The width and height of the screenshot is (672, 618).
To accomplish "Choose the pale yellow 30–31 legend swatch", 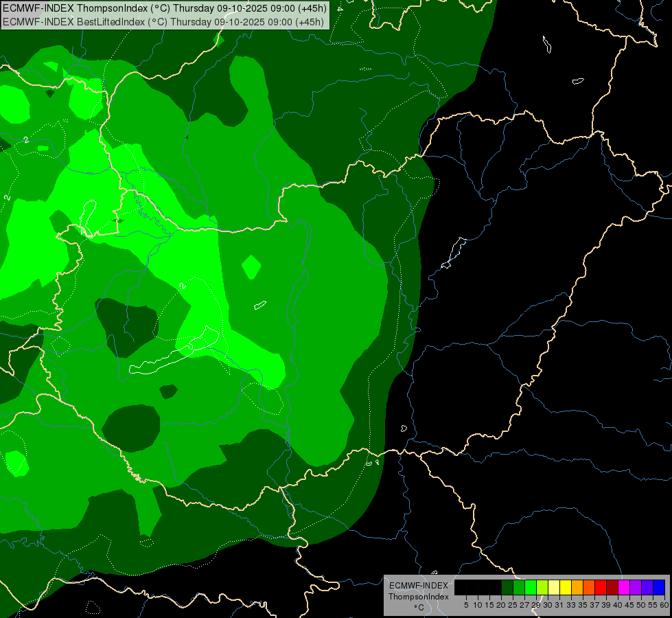I will pyautogui.click(x=554, y=587).
